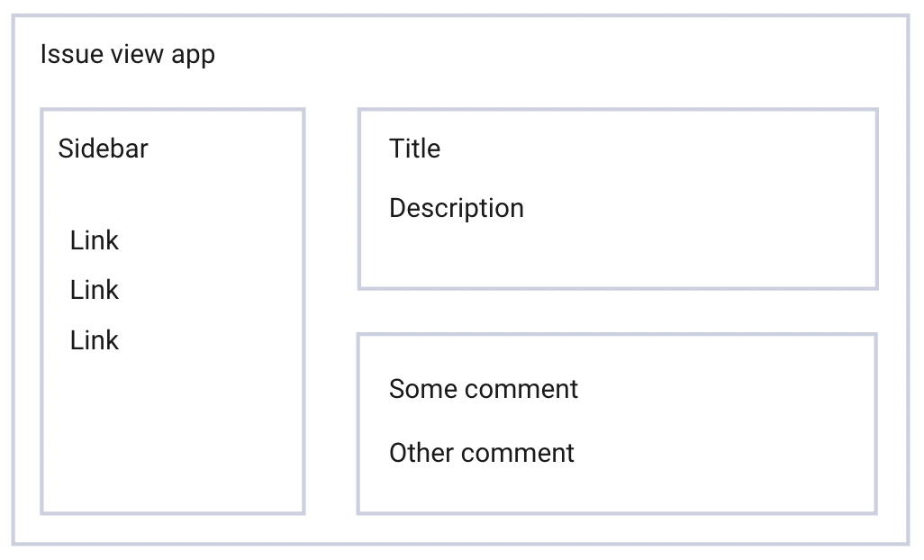Screen dimensions: 924x560
Task: Open the second Link in the sidebar
Action: tap(95, 290)
